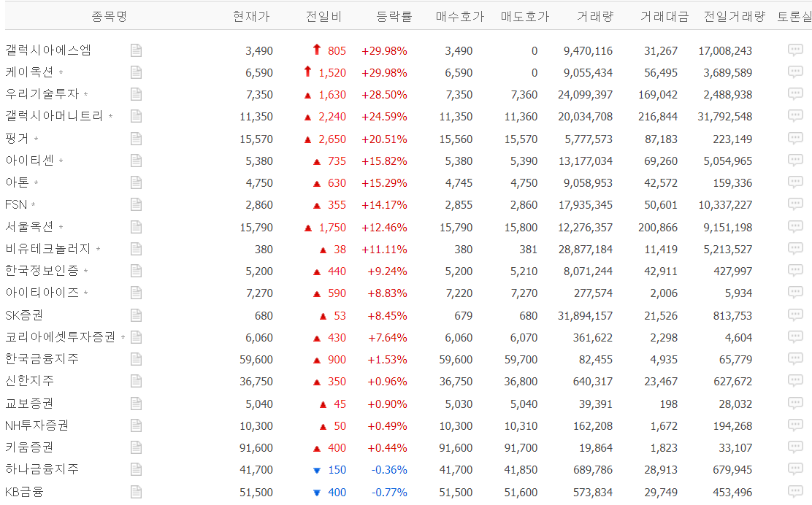Click the 전일비 column header

[x=323, y=17]
